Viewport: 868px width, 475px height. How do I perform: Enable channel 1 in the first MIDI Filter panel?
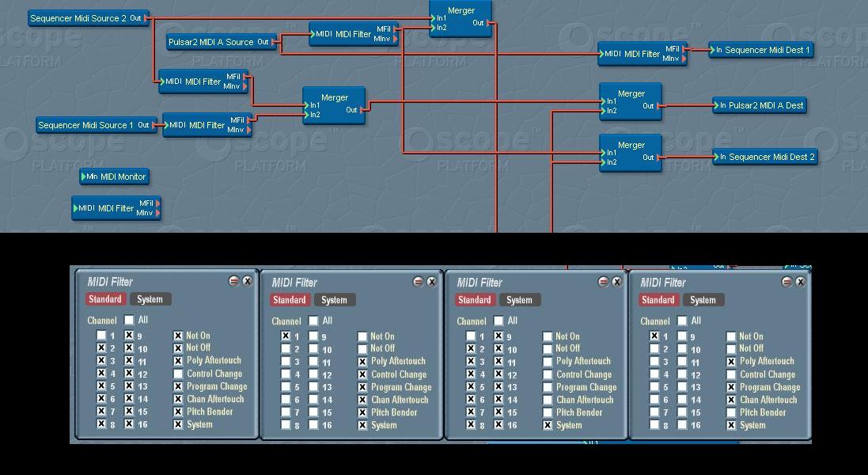coord(101,335)
